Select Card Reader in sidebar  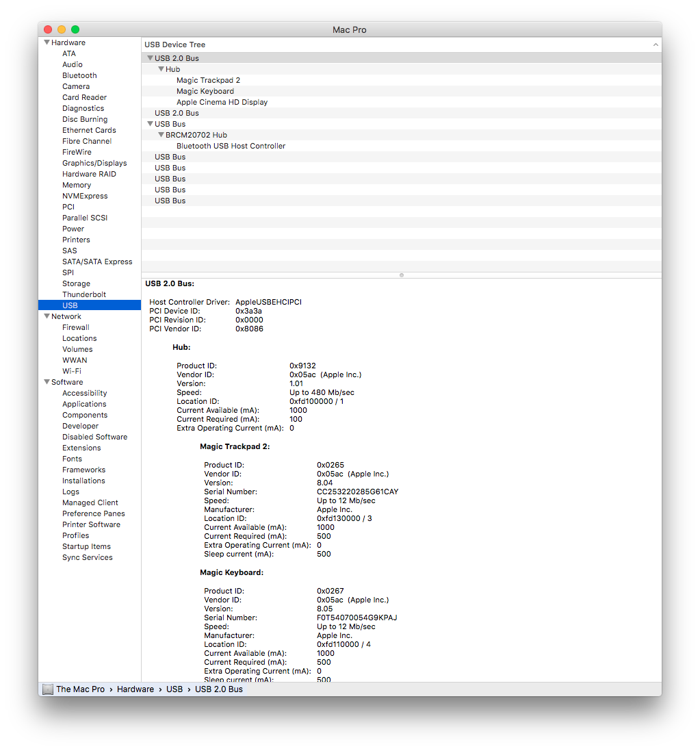pos(84,97)
